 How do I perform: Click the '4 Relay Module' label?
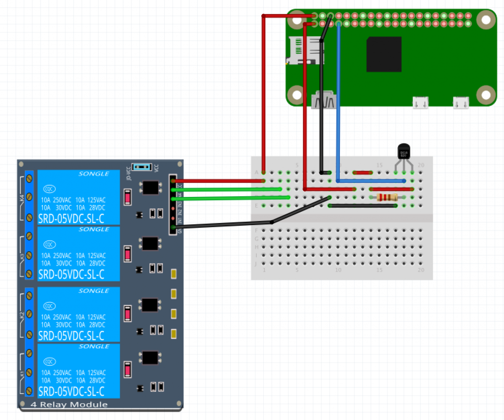[69, 405]
